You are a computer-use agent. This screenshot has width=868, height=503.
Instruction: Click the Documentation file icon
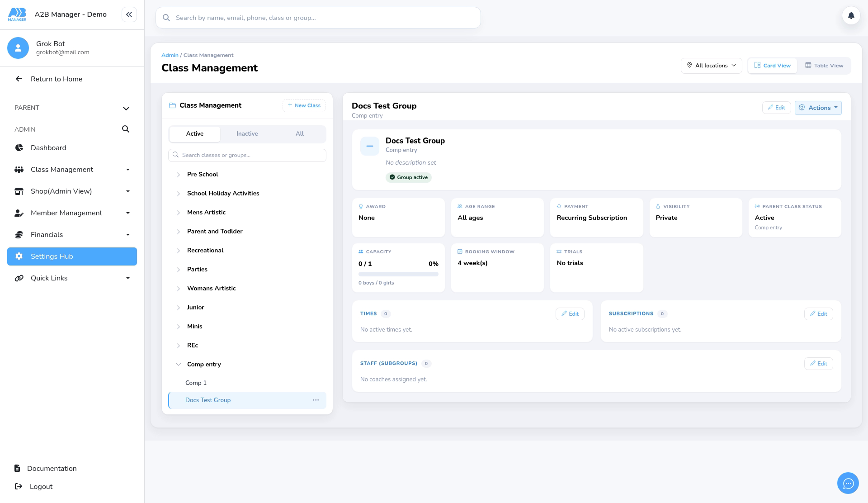[17, 468]
